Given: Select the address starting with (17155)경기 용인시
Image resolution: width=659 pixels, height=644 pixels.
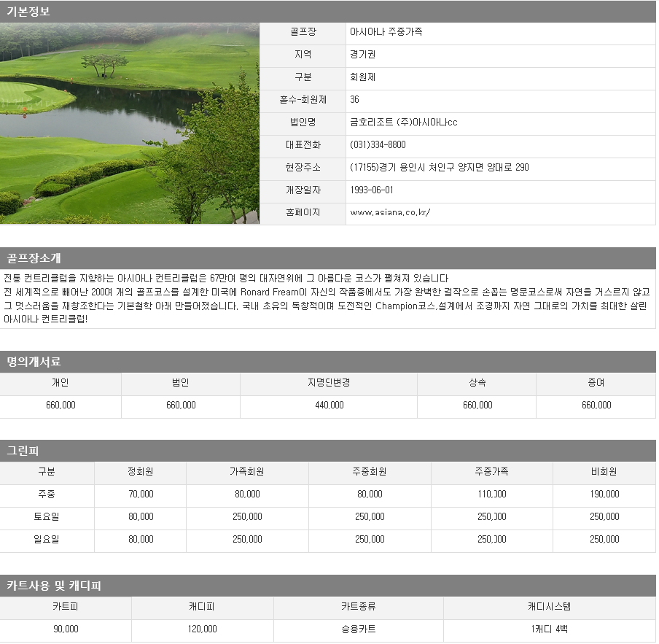Looking at the screenshot, I should pyautogui.click(x=440, y=167).
